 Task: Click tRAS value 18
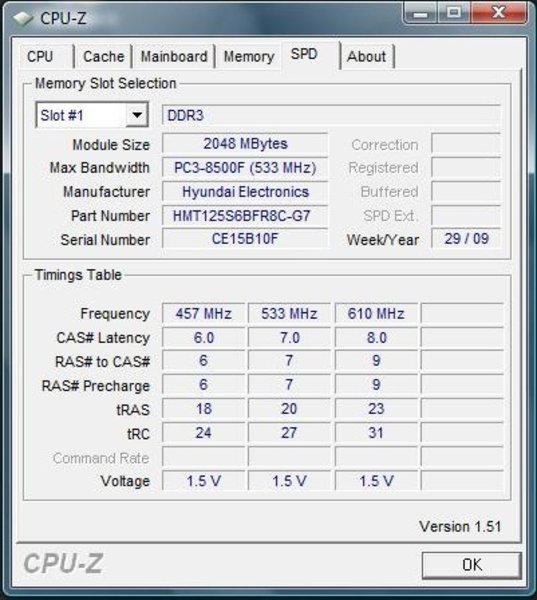204,409
